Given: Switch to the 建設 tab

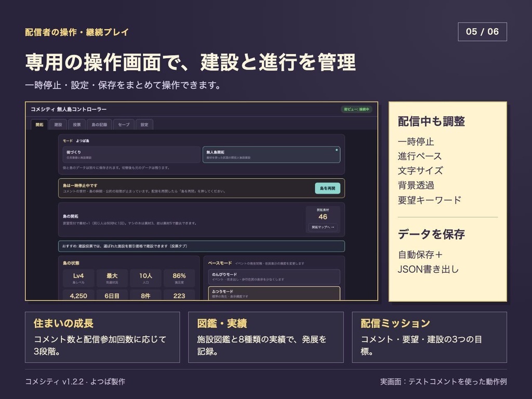Looking at the screenshot, I should 58,125.
